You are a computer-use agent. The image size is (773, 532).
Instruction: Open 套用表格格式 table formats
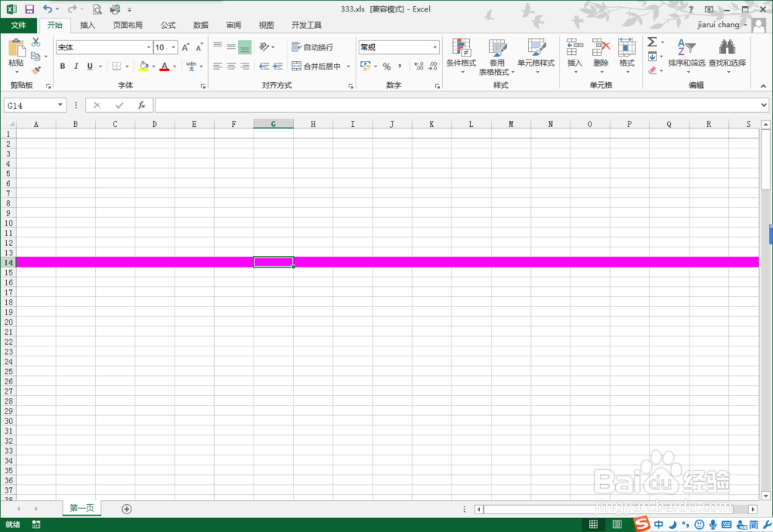point(497,56)
